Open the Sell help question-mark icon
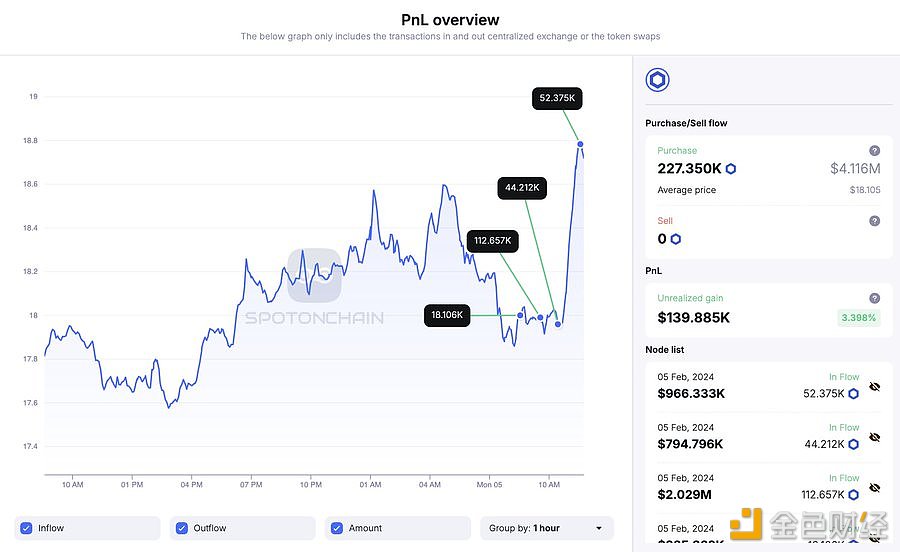Screen dimensions: 900x552 874,221
